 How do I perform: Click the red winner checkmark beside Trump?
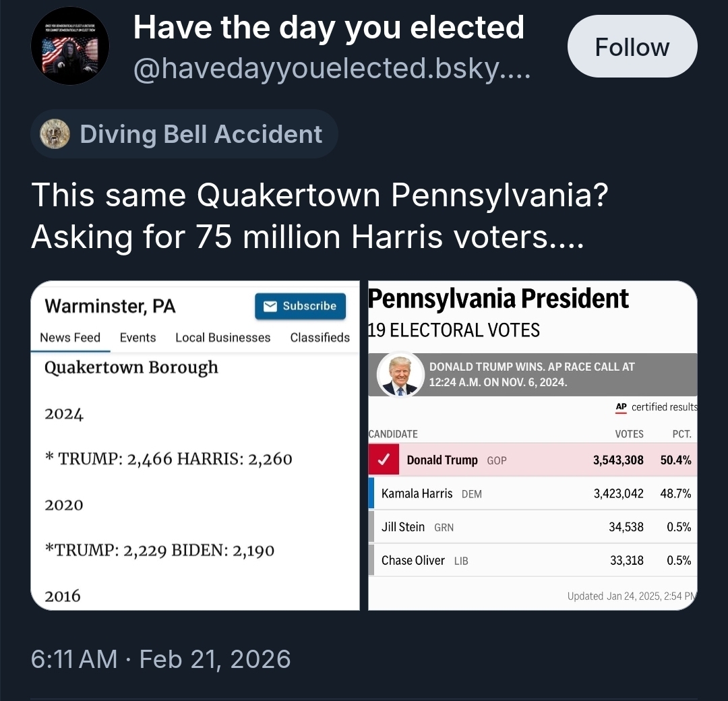pos(384,460)
